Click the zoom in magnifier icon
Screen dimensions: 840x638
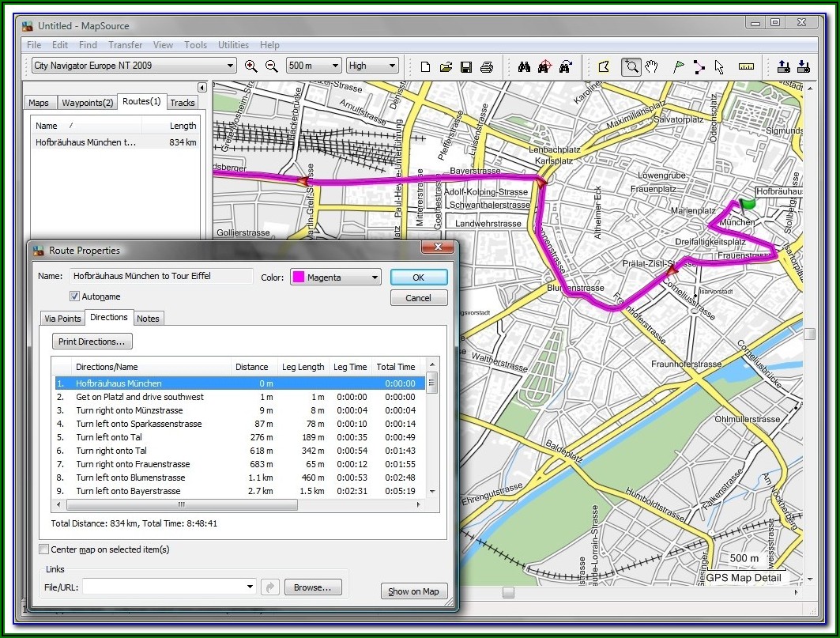[x=251, y=66]
